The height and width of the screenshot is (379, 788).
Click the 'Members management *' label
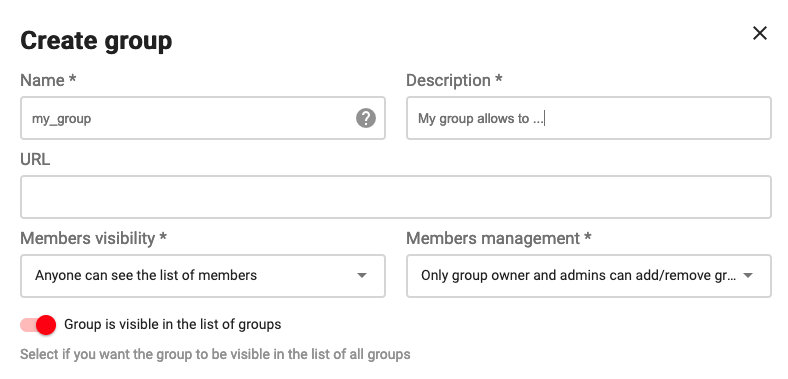point(499,238)
